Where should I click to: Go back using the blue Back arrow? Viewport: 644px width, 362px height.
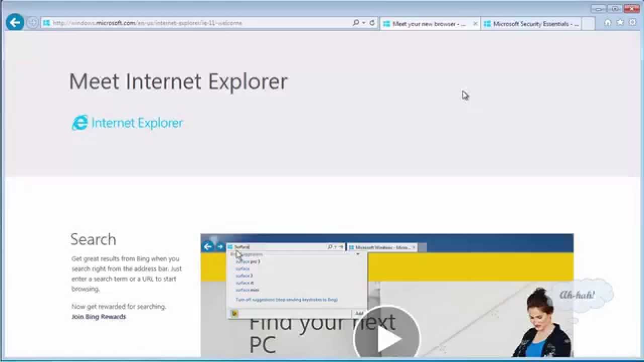pos(15,22)
